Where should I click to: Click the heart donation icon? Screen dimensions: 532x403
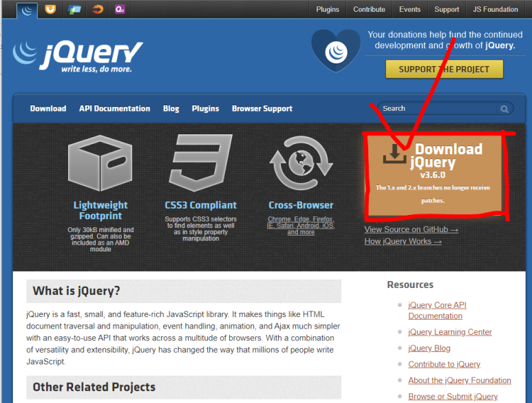click(x=336, y=50)
